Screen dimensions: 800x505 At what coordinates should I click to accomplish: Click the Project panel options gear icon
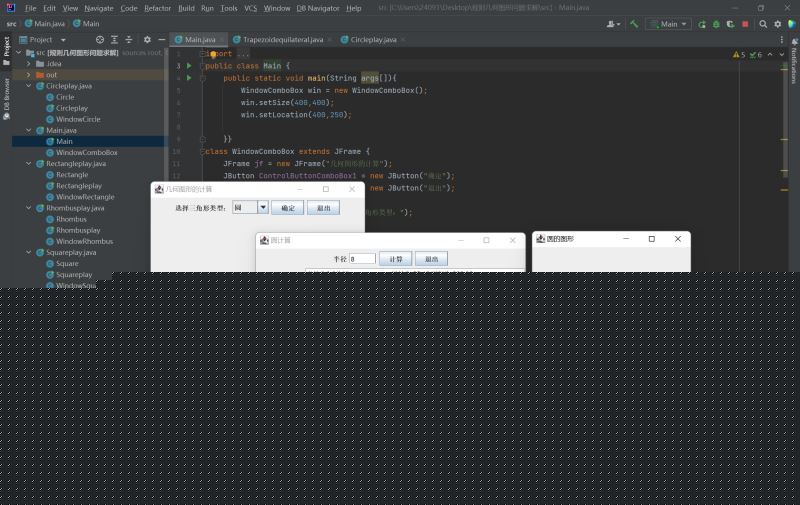click(147, 40)
